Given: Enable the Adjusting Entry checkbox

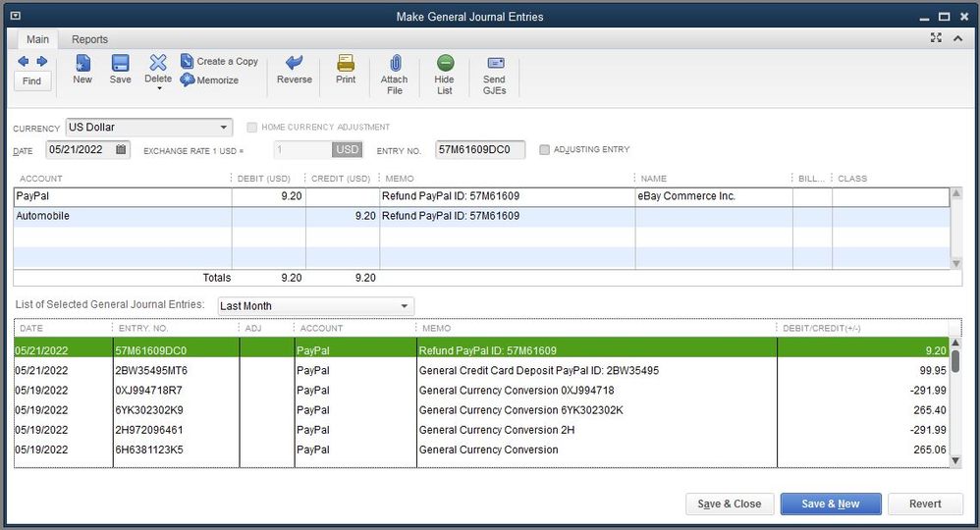Looking at the screenshot, I should pyautogui.click(x=545, y=150).
